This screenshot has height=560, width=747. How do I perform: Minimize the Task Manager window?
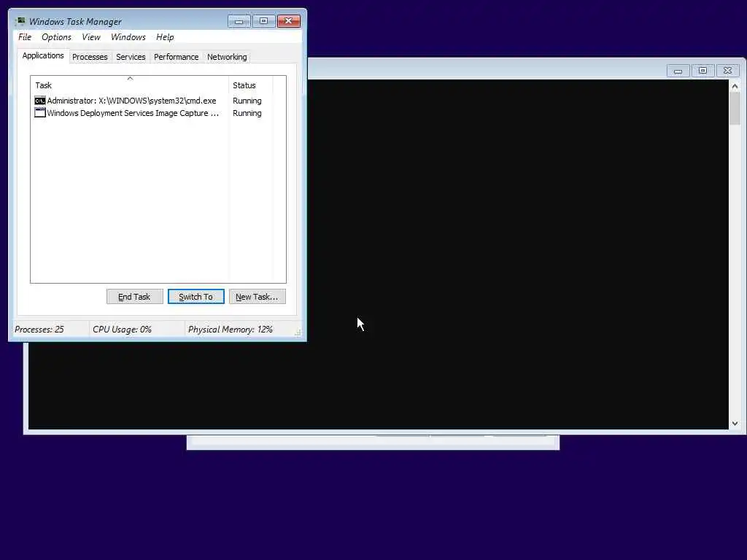click(239, 21)
